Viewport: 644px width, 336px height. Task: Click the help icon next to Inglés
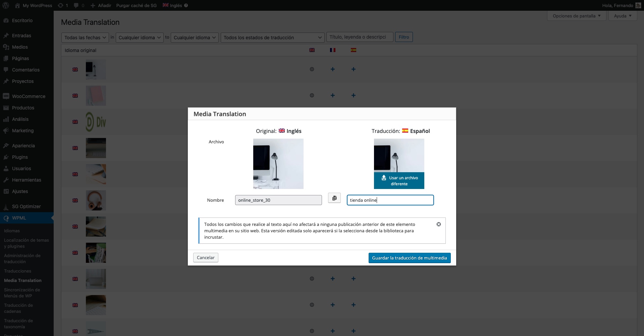coord(186,5)
